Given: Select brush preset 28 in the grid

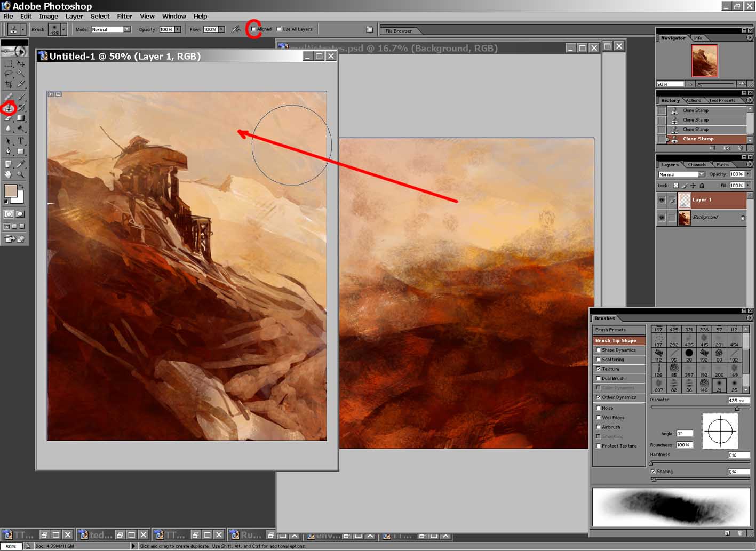Looking at the screenshot, I should 689,355.
